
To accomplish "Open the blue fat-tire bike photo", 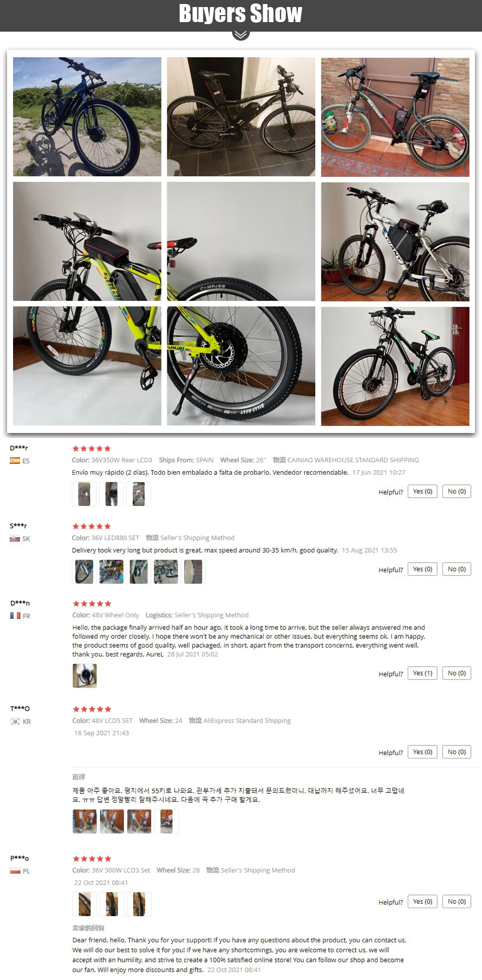I will coord(87,117).
